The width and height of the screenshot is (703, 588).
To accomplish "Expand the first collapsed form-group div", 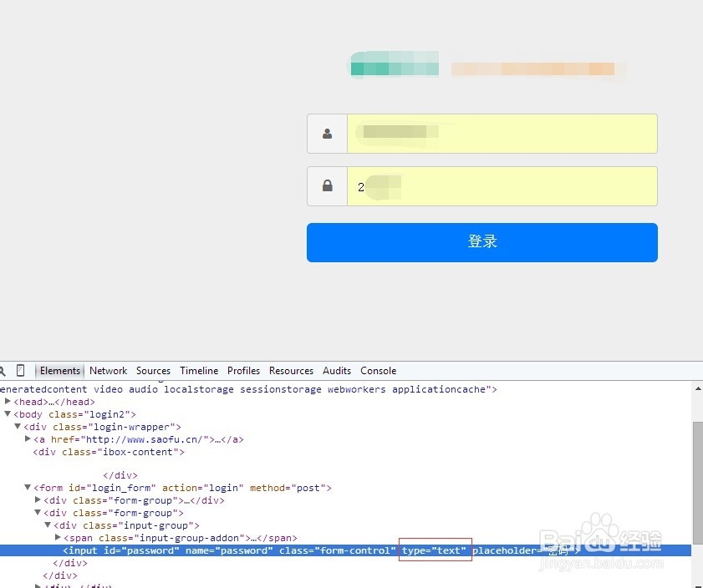I will click(38, 499).
